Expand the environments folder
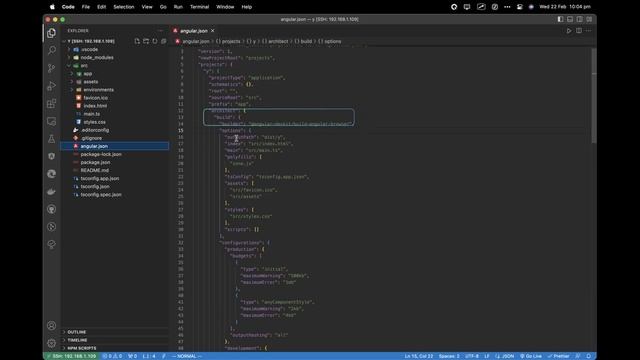This screenshot has height=360, width=640. click(x=115, y=90)
